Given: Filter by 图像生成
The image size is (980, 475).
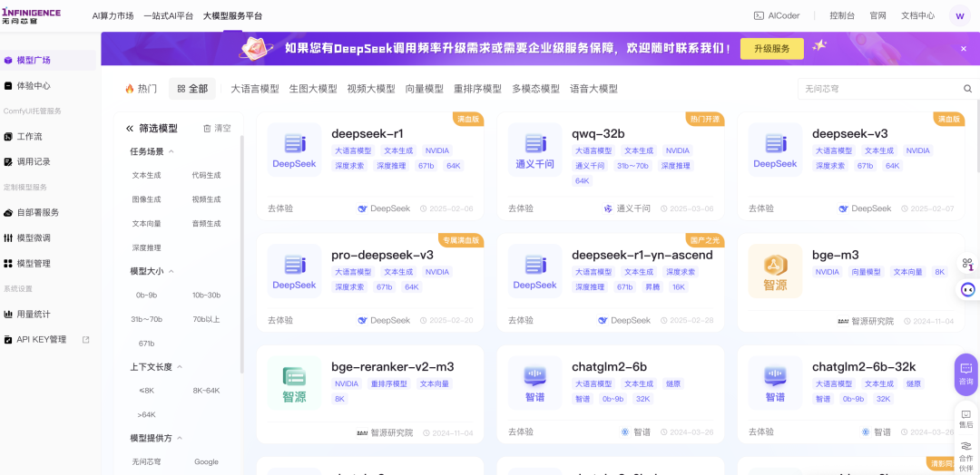Looking at the screenshot, I should pyautogui.click(x=146, y=199).
